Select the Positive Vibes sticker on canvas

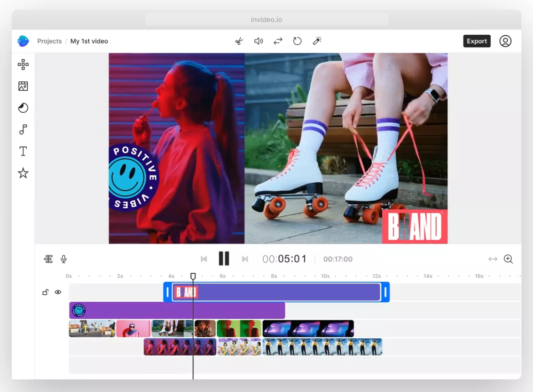pyautogui.click(x=133, y=178)
